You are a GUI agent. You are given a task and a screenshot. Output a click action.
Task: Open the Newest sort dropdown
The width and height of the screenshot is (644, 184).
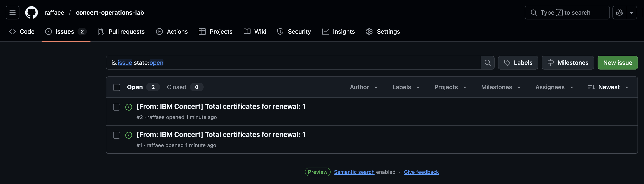tap(608, 87)
